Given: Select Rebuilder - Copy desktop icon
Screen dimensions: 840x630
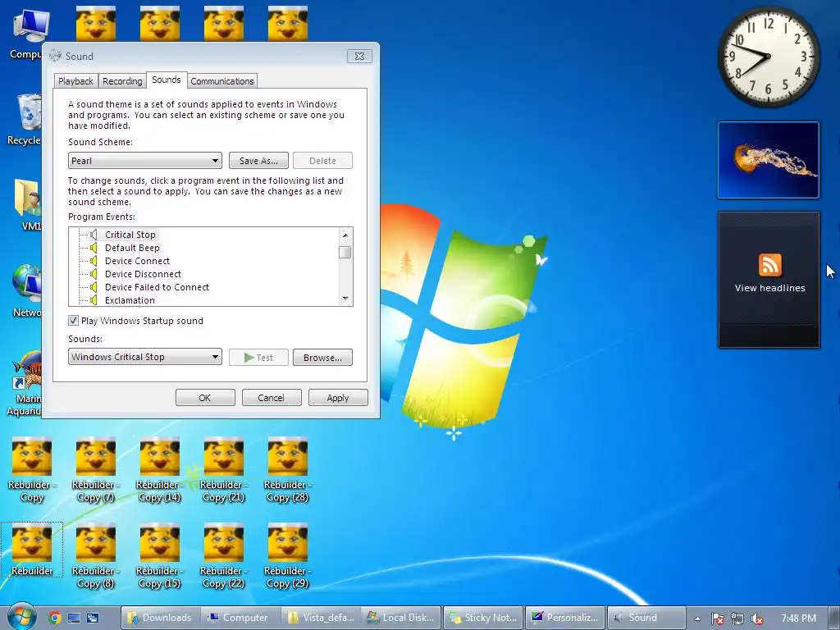Looking at the screenshot, I should pyautogui.click(x=32, y=470).
